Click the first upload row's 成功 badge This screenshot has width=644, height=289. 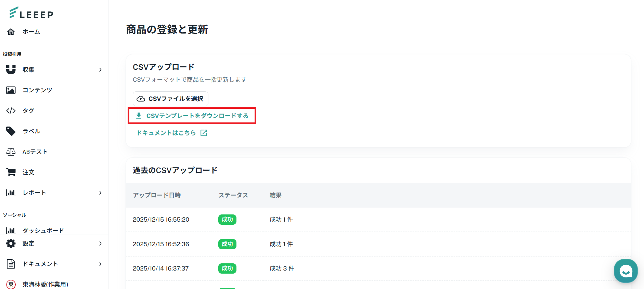(227, 220)
